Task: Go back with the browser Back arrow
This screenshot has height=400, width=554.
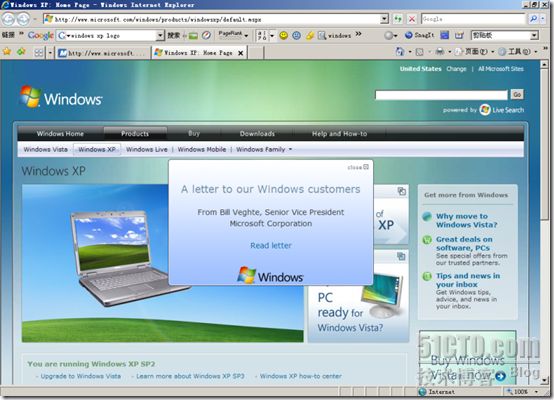Action: [8, 19]
